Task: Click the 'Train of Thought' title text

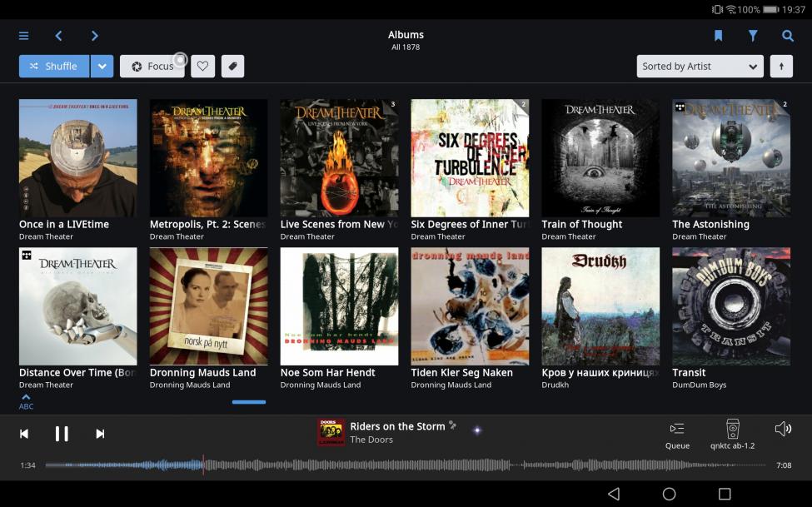Action: pos(582,224)
